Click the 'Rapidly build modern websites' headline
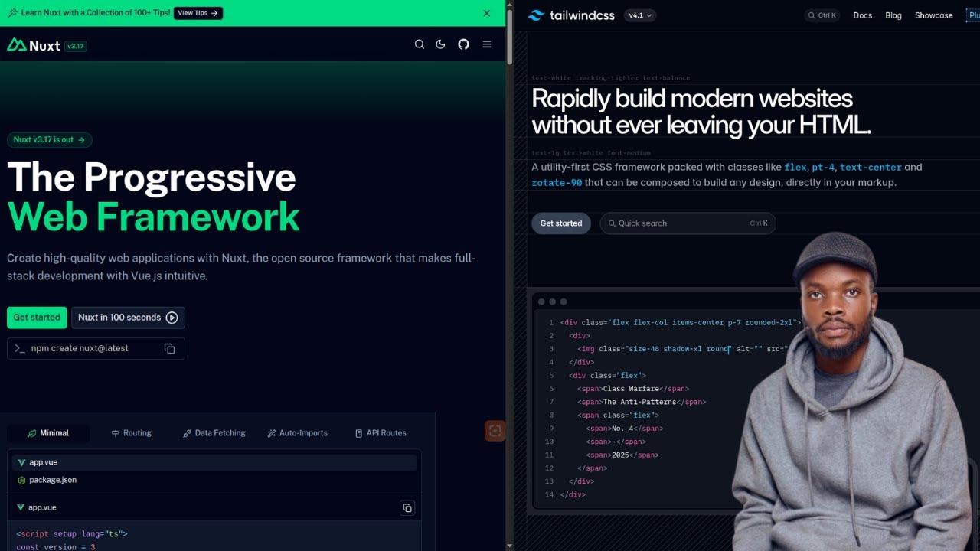Viewport: 980px width, 551px height. [692, 98]
